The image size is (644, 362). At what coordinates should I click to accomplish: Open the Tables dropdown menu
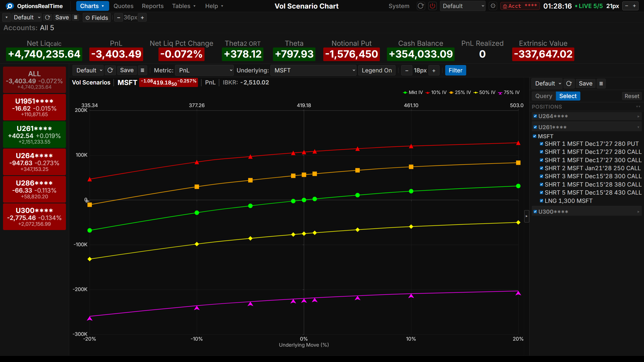coord(184,6)
